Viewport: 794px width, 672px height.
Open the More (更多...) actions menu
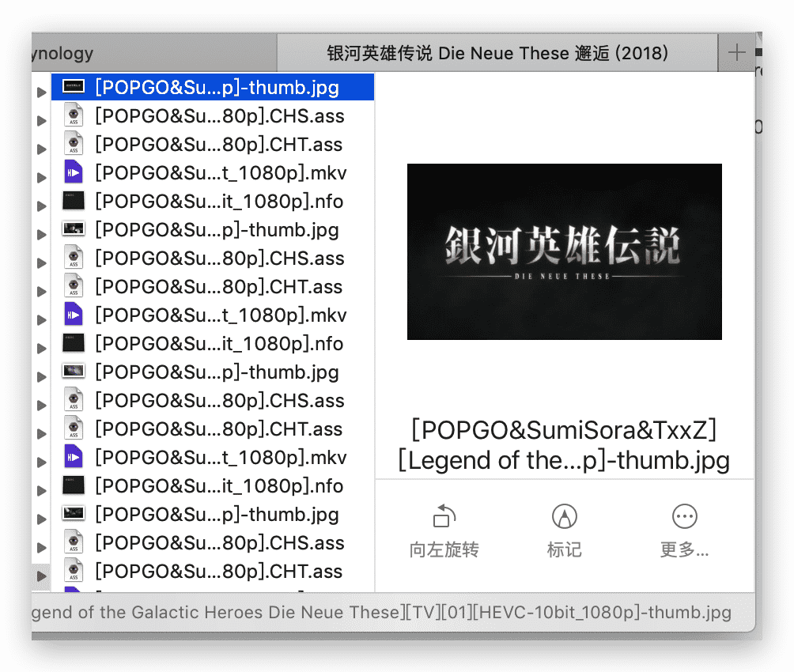684,517
